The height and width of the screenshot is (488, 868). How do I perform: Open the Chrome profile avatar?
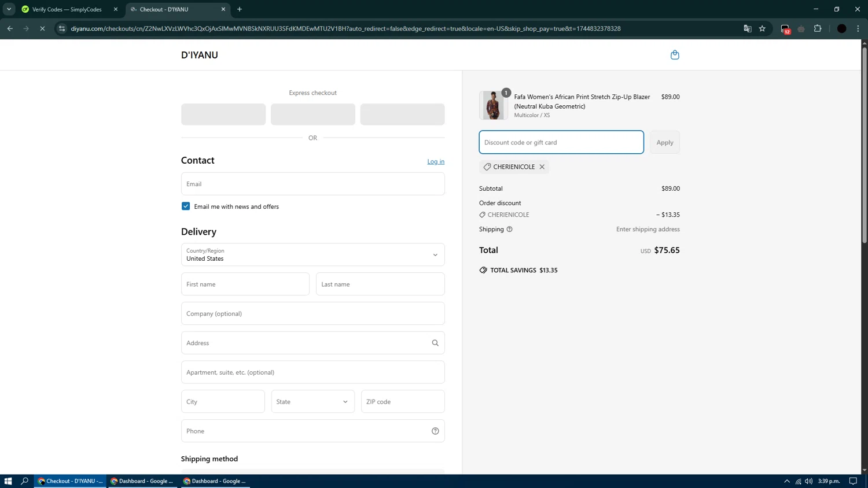pos(841,28)
